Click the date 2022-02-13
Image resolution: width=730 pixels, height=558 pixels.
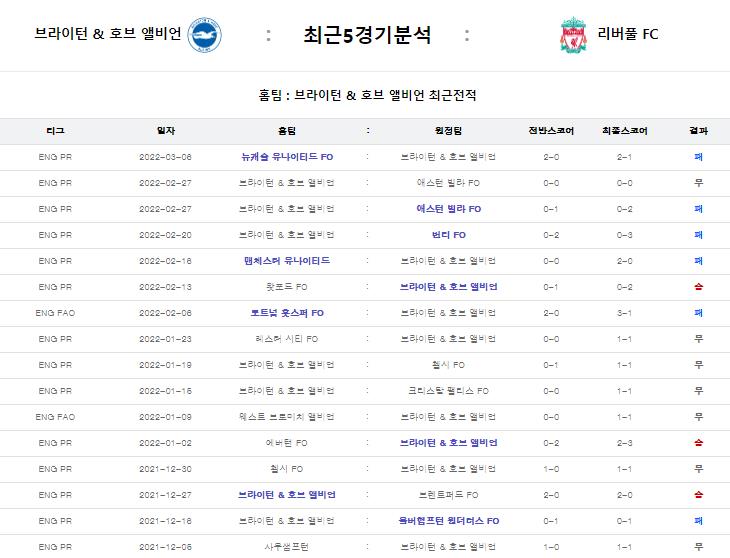[x=165, y=287]
